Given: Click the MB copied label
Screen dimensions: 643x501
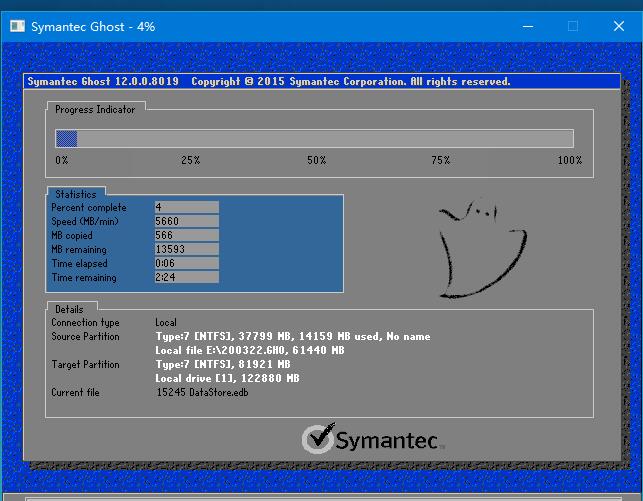Looking at the screenshot, I should tap(72, 235).
